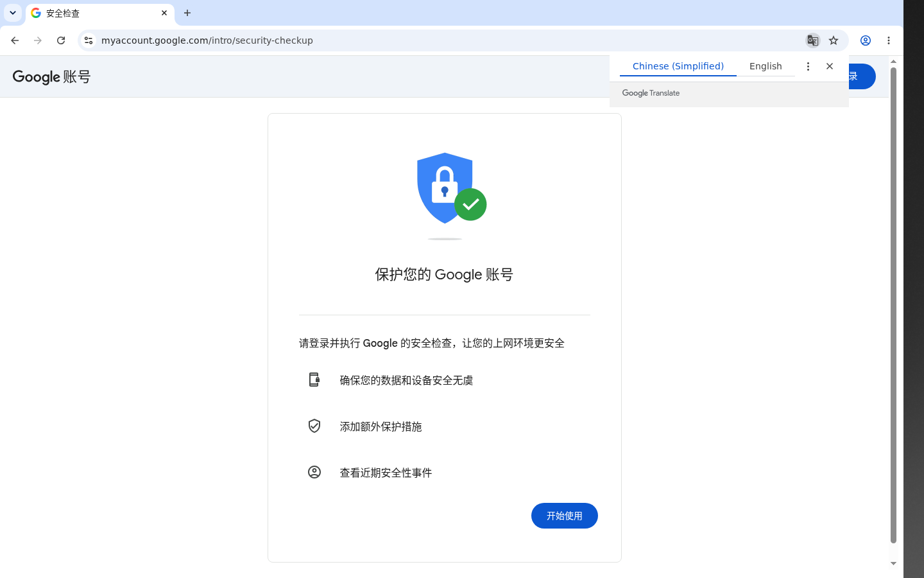This screenshot has height=578, width=924.
Task: Click the text 确保您的数据和设备安全无虞
Action: pyautogui.click(x=406, y=380)
